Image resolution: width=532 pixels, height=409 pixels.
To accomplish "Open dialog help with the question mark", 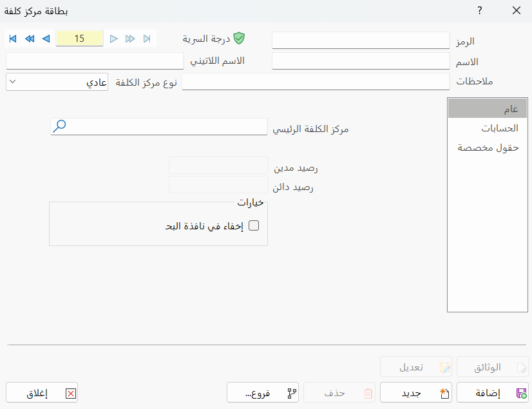I will coord(479,11).
